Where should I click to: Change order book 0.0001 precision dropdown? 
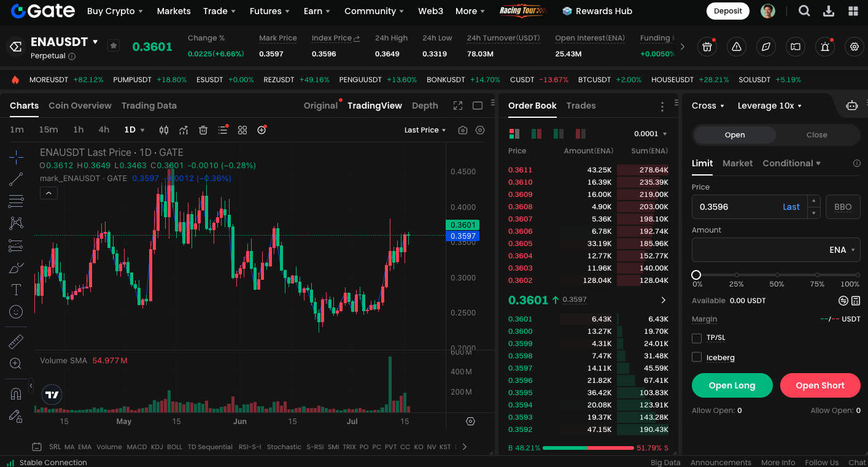[x=650, y=134]
